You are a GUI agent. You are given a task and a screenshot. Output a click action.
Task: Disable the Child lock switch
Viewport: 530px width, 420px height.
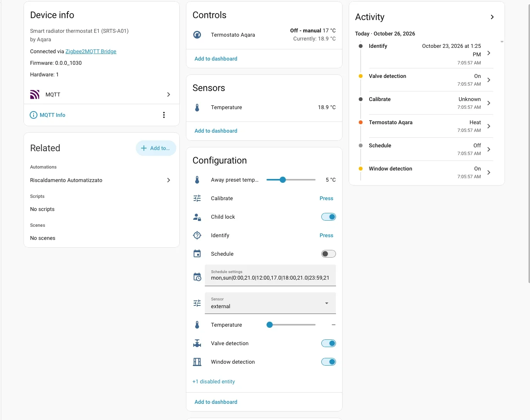tap(329, 217)
